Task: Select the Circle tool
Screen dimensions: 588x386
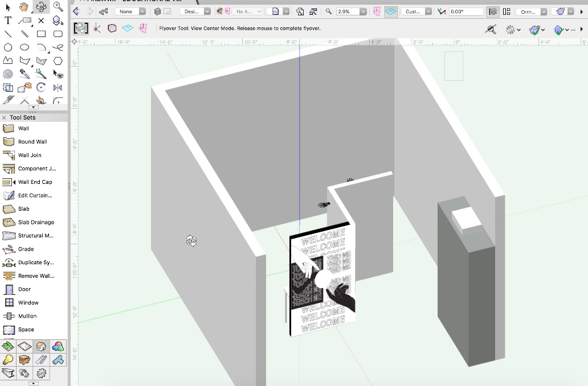Action: click(x=8, y=47)
